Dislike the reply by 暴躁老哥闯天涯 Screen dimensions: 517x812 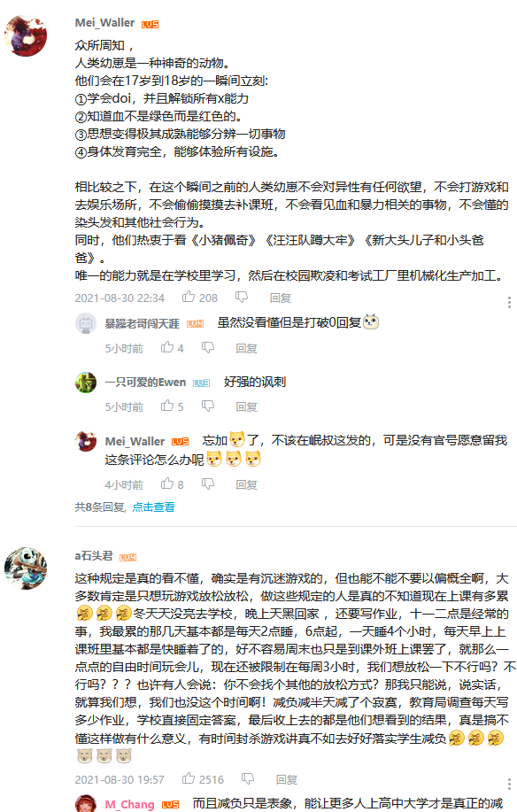(208, 347)
